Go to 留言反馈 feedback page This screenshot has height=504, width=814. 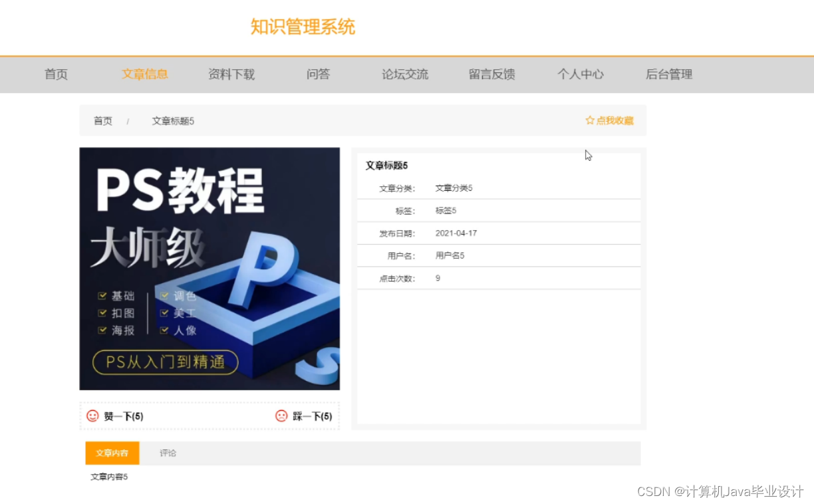pyautogui.click(x=491, y=74)
